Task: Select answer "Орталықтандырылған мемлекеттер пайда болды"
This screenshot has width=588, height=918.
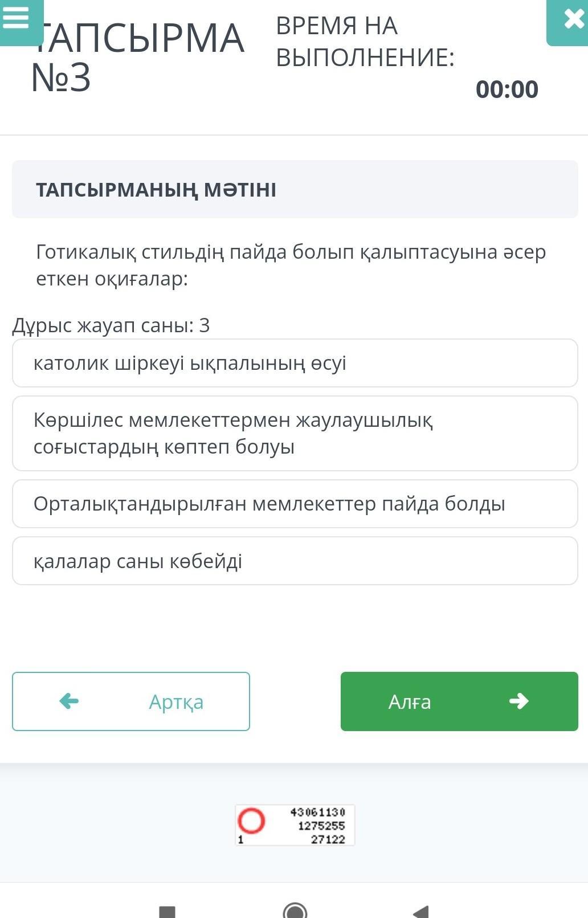Action: (x=295, y=504)
